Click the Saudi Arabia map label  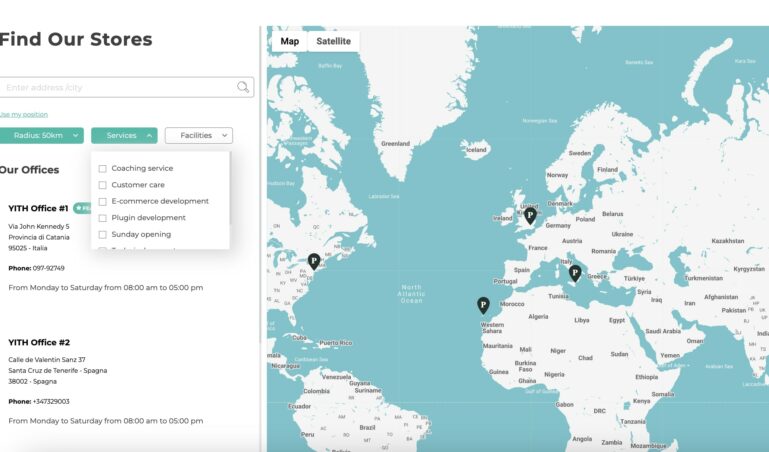click(x=663, y=331)
